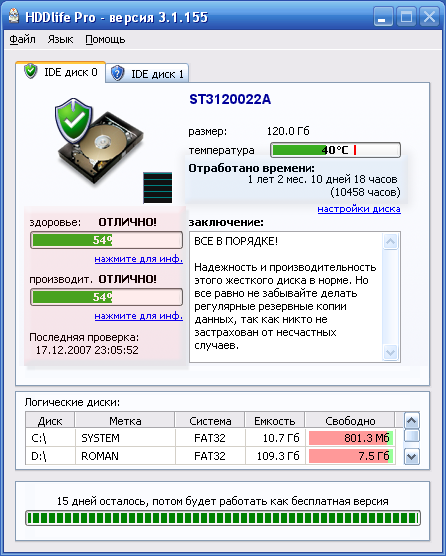Image resolution: width=446 pixels, height=556 pixels.
Task: Click the blue question shield icon on IDE диск 1 tab
Action: 117,73
